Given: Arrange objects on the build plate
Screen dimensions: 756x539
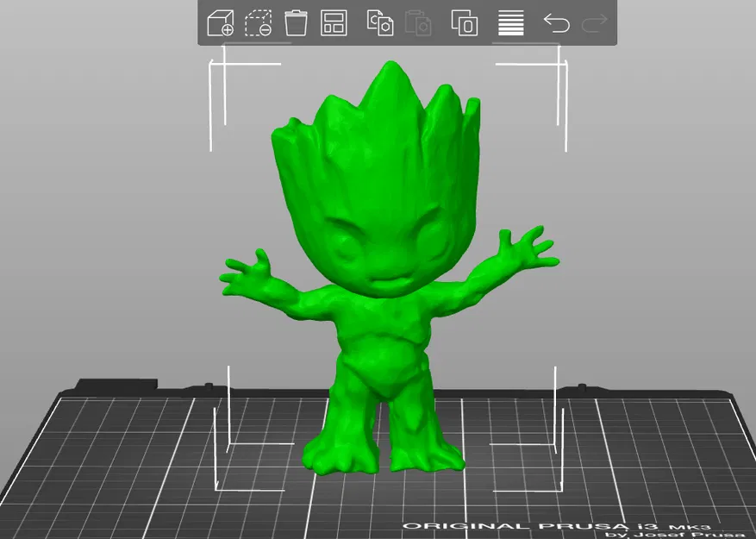Looking at the screenshot, I should pos(334,24).
